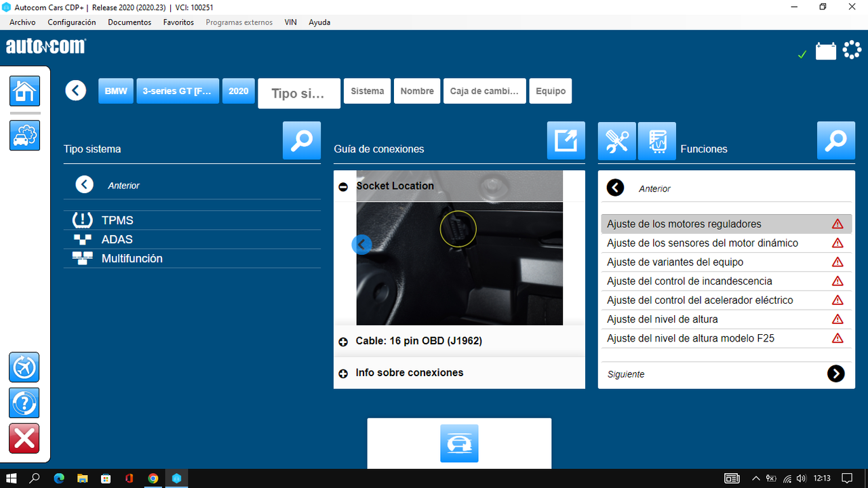868x488 pixels.
Task: Click warning triangle on Ajuste de los motores reguladores
Action: click(x=837, y=224)
